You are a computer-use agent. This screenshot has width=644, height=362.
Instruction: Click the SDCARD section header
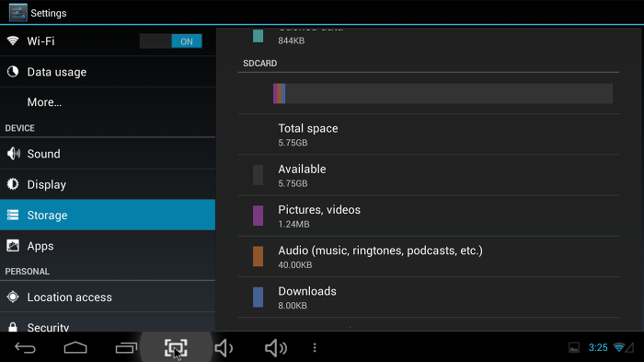(x=260, y=64)
